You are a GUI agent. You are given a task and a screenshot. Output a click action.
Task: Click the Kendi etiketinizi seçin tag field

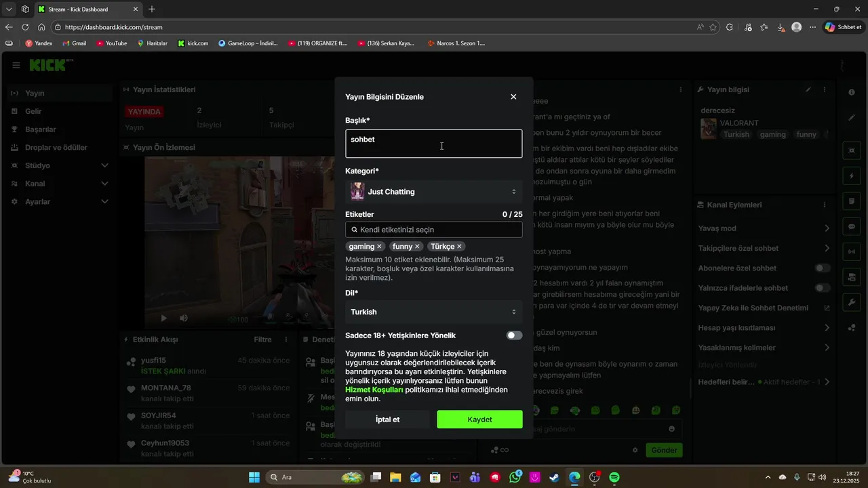434,230
